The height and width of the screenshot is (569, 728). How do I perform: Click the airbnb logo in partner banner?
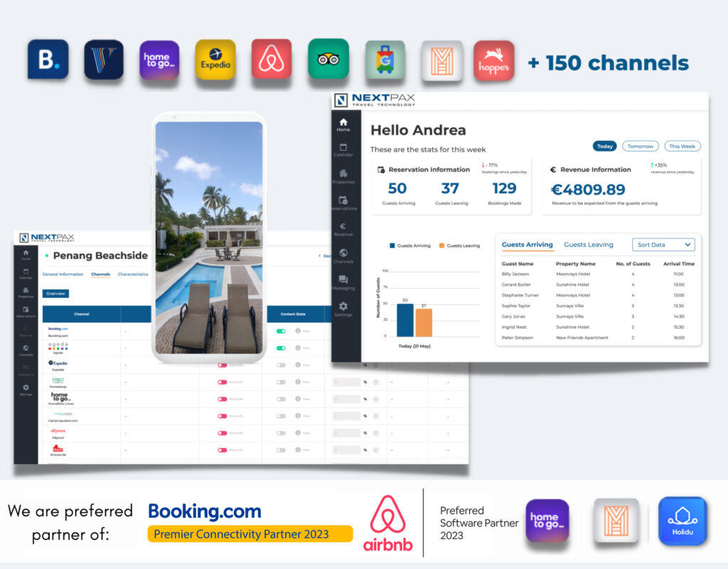(387, 523)
